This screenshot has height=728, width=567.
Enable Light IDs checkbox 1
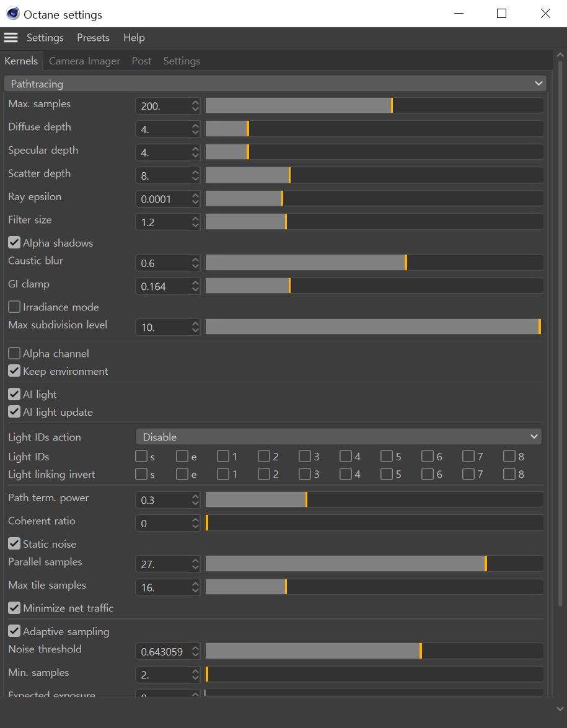coord(223,457)
